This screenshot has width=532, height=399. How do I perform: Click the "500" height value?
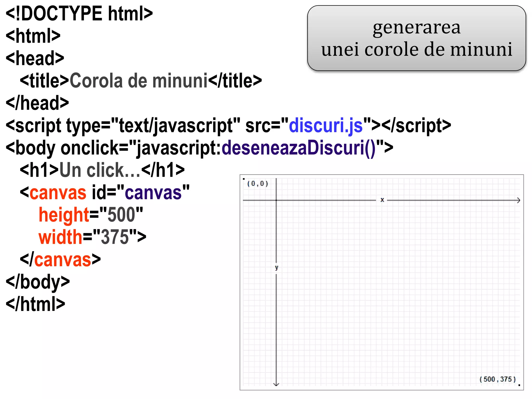121,215
